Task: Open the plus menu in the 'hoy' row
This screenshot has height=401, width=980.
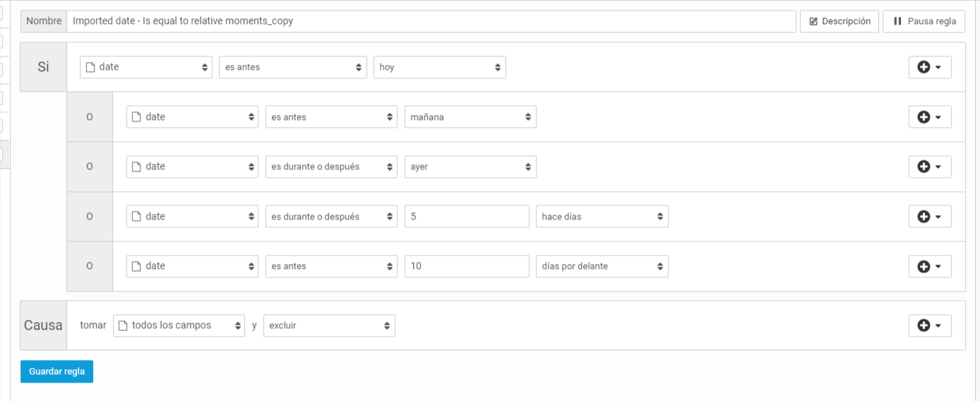Action: (930, 67)
